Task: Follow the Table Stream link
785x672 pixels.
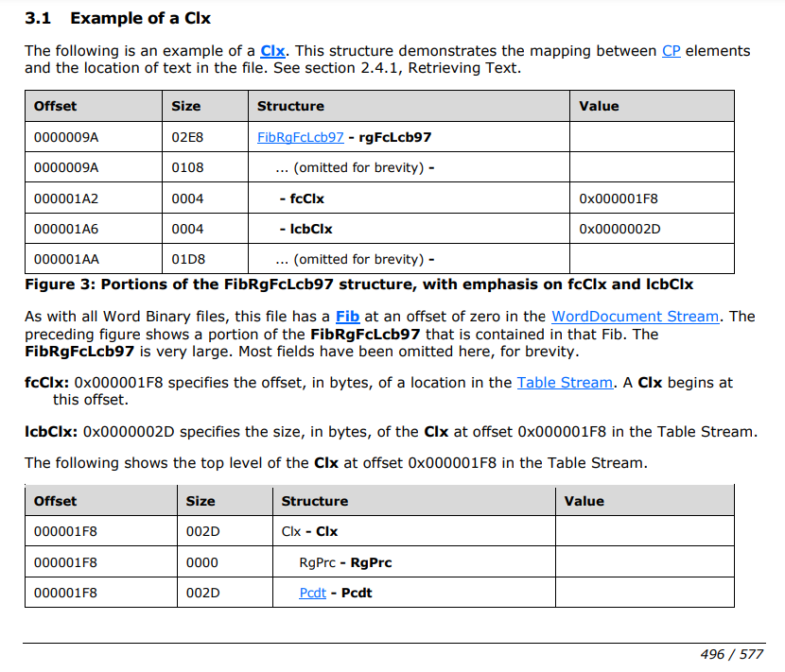Action: click(565, 383)
